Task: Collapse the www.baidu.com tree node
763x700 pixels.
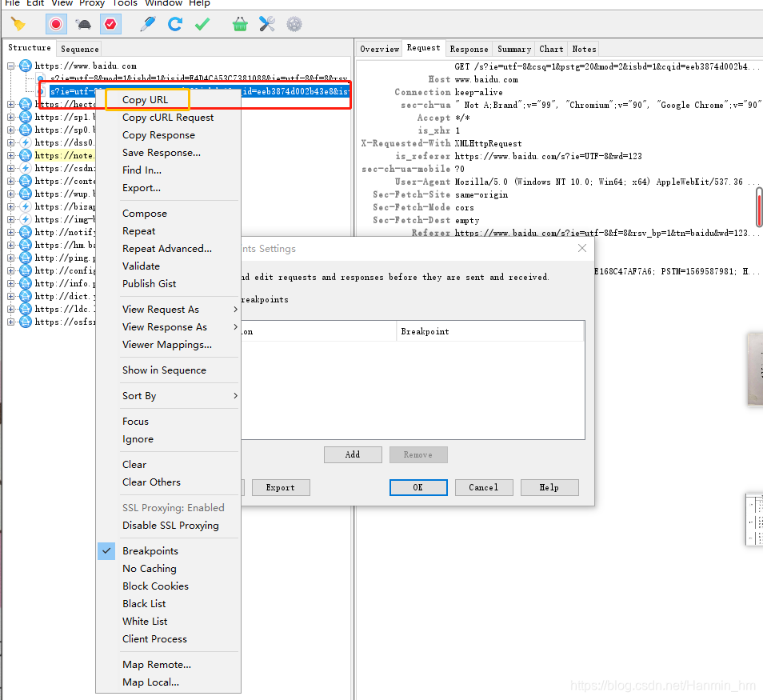Action: tap(10, 66)
